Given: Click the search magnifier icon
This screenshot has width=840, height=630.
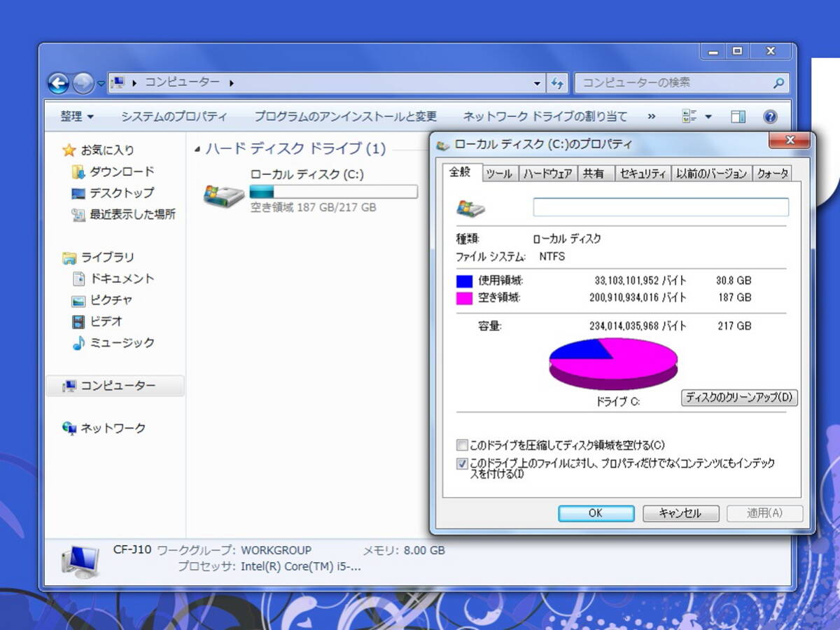Looking at the screenshot, I should pos(778,83).
